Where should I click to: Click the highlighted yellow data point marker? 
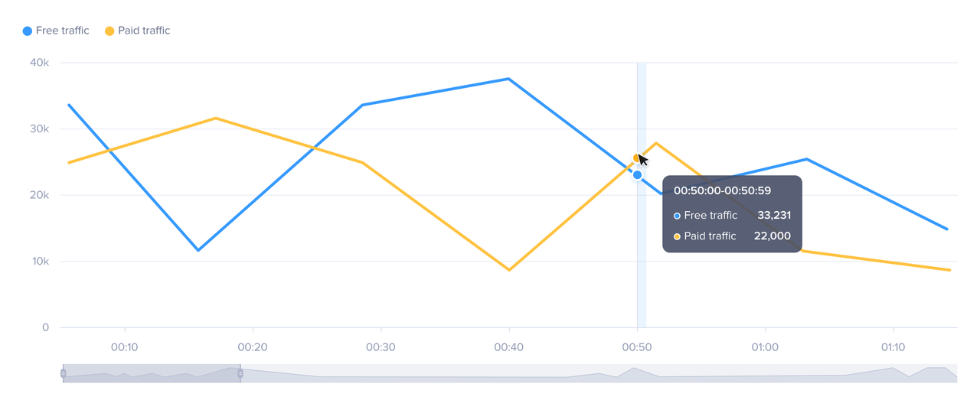636,158
